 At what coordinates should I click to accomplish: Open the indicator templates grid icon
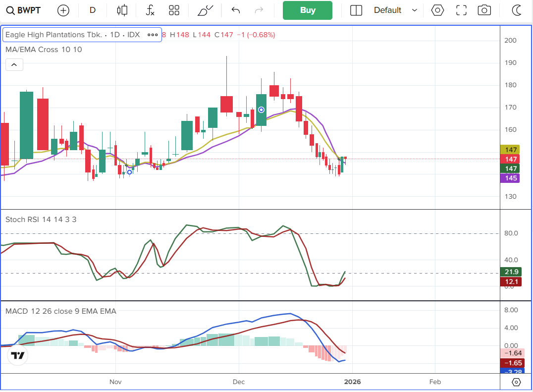[x=174, y=10]
